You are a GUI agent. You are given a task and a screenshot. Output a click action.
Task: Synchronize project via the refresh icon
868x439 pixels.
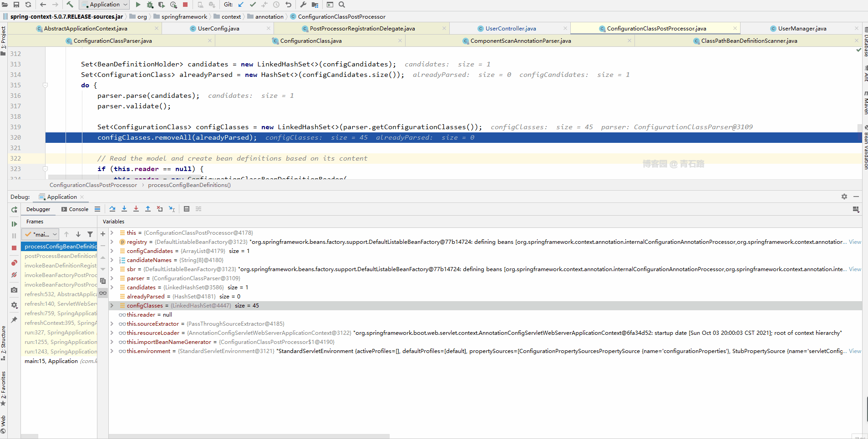pos(28,5)
